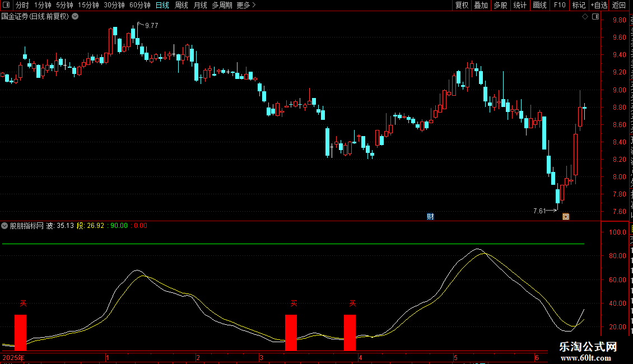This screenshot has width=633, height=364.
Task: Click month 2 on the time axis
Action: tap(198, 357)
